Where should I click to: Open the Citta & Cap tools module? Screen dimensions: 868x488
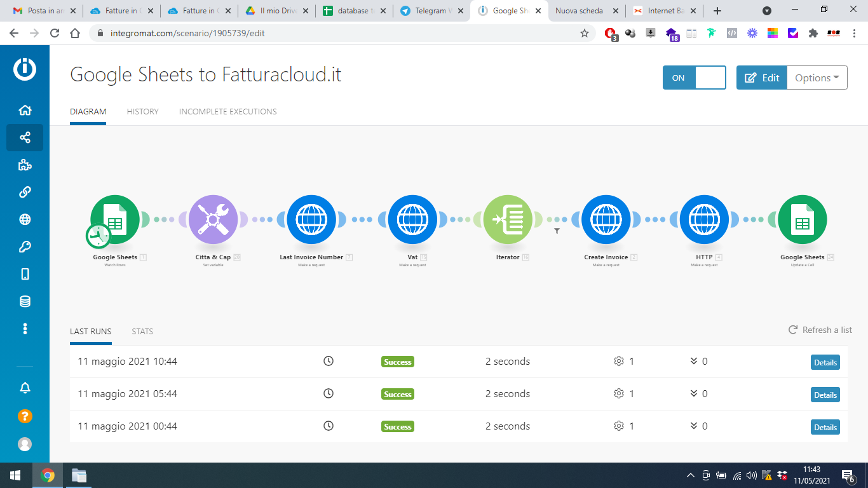click(x=213, y=220)
